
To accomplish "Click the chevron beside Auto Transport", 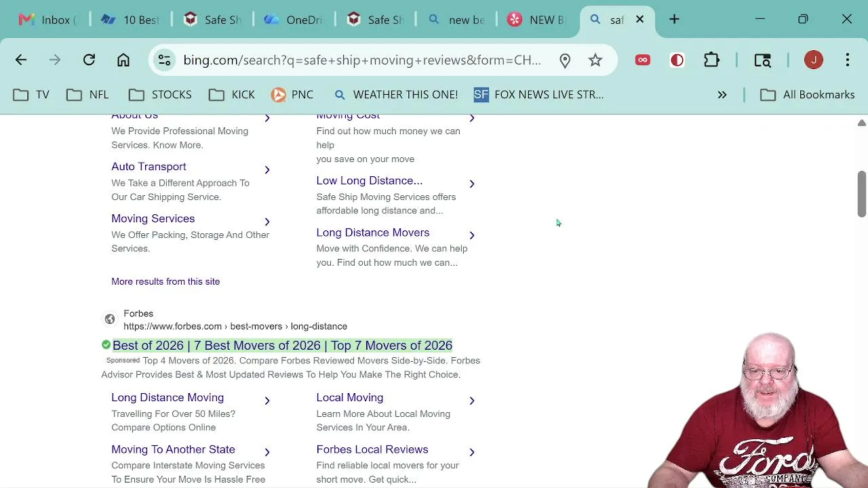I will 267,169.
